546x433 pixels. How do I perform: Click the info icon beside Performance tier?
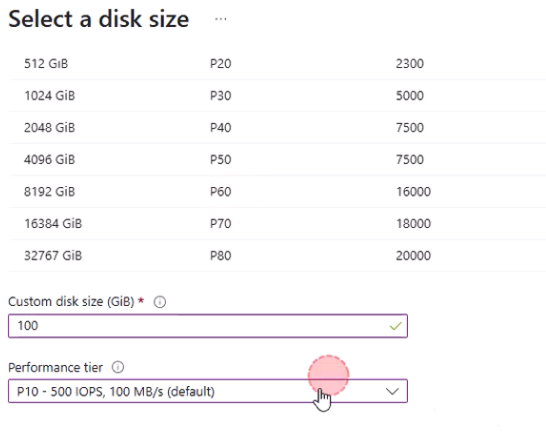pyautogui.click(x=118, y=367)
